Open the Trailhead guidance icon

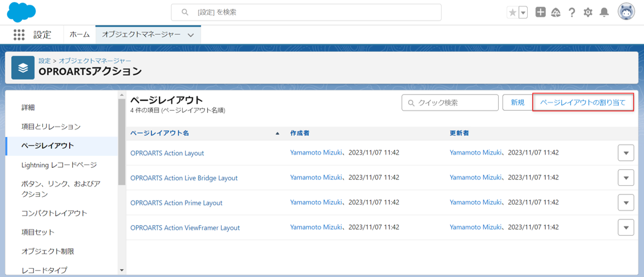pyautogui.click(x=556, y=12)
